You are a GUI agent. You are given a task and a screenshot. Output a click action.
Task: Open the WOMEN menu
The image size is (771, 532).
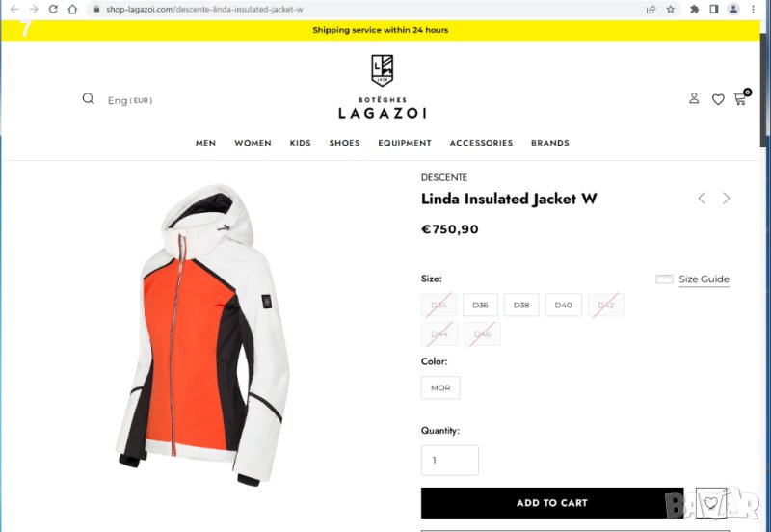(x=253, y=143)
